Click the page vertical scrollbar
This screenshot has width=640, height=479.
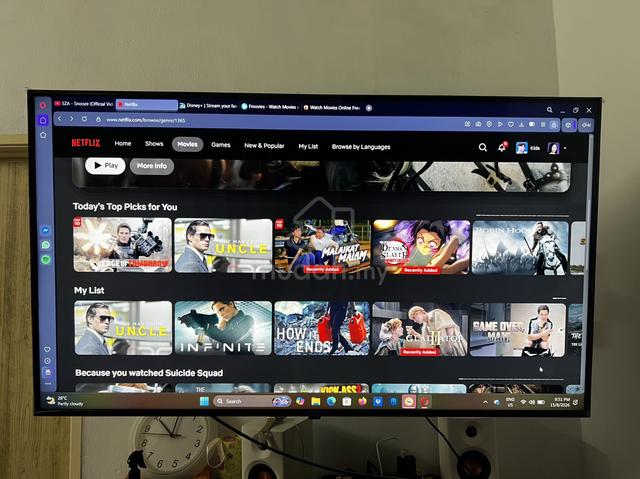pyautogui.click(x=588, y=261)
